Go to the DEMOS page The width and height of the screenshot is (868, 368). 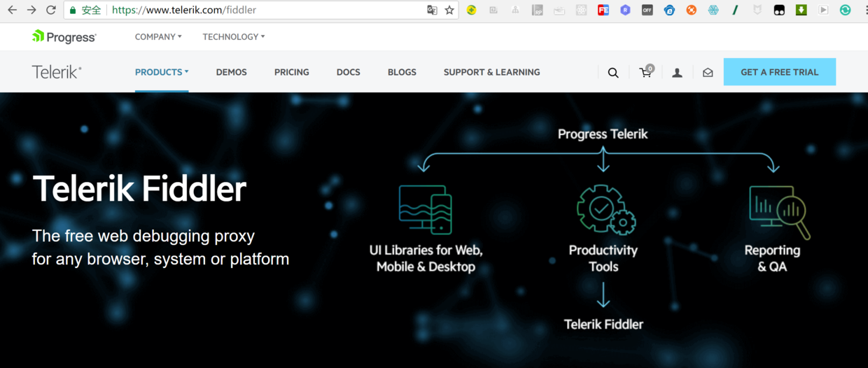(231, 72)
